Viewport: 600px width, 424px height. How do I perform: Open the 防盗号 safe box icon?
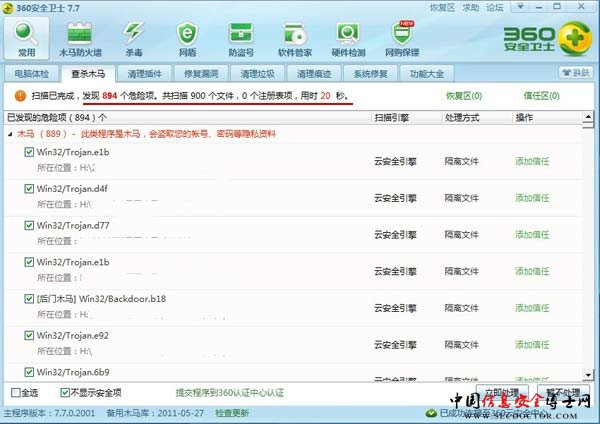click(x=241, y=38)
